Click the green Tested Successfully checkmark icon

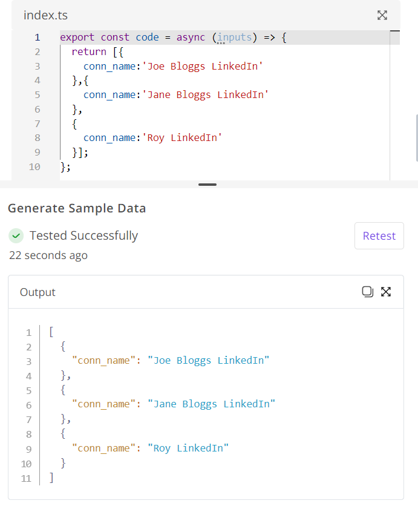coord(16,235)
